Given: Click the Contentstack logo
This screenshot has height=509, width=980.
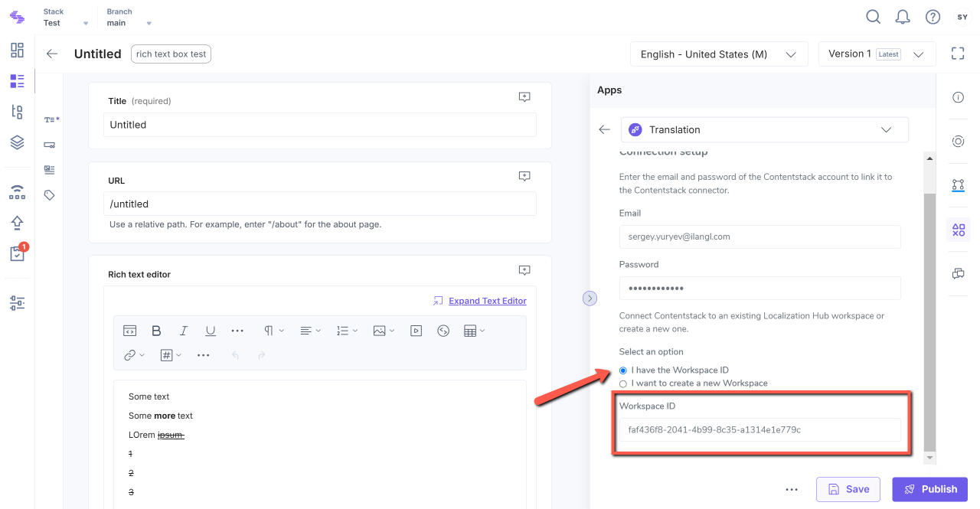Looking at the screenshot, I should (17, 17).
